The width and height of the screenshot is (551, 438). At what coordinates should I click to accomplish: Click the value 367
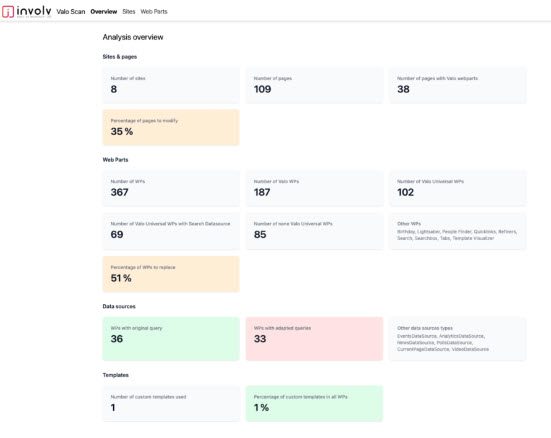(x=119, y=192)
